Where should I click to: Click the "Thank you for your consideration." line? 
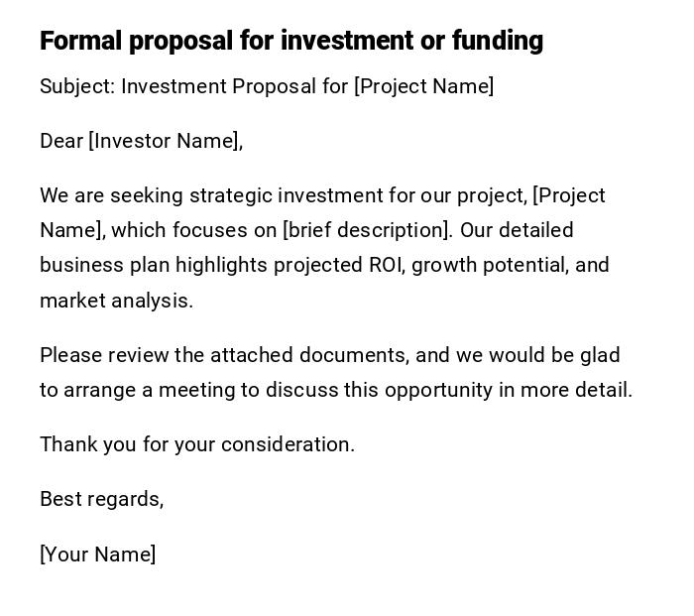[197, 444]
